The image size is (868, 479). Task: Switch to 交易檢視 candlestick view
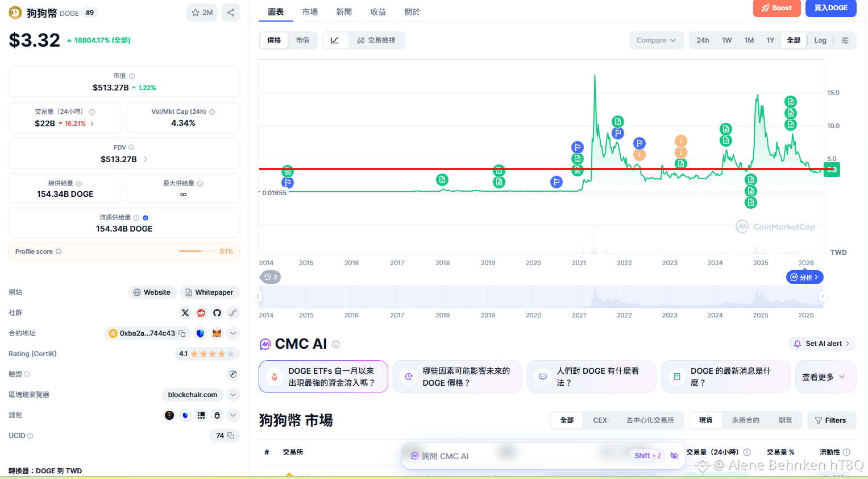click(376, 40)
